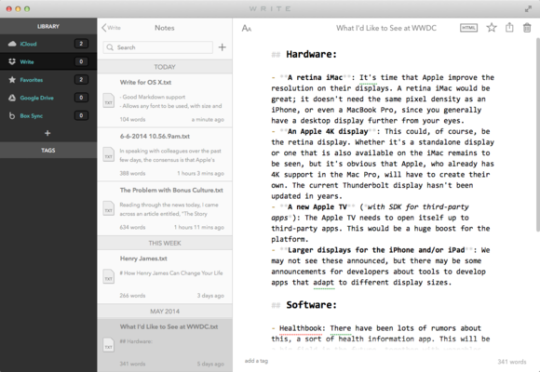Click the word Healthbook in editor
Viewport: 540px width, 372px height.
click(300, 328)
